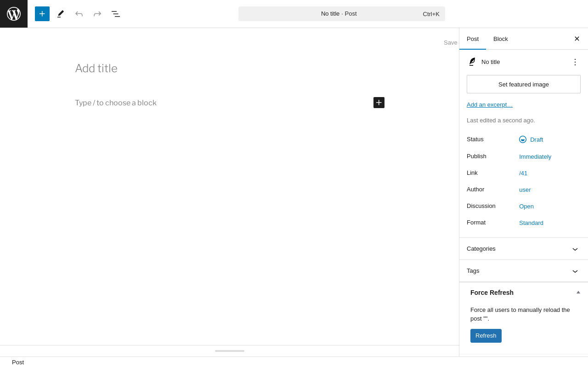The image size is (588, 368).
Task: Click the Status label
Action: pos(475,139)
